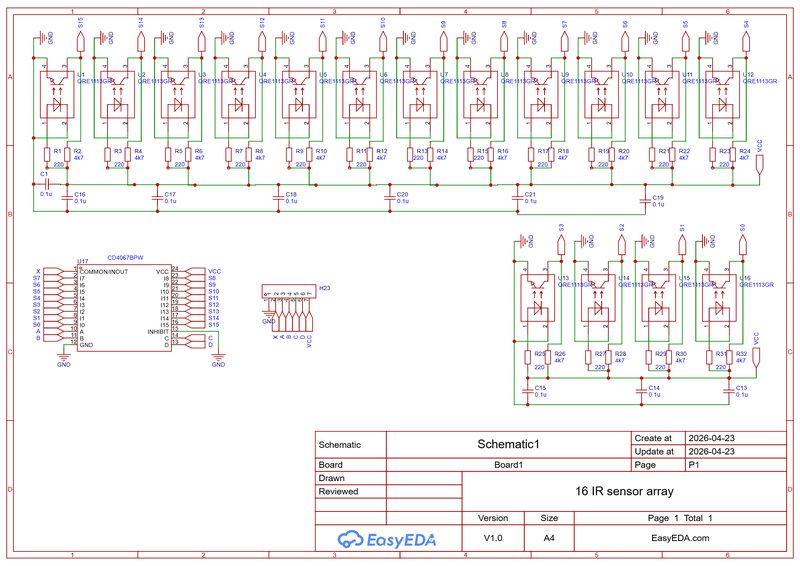The image size is (800, 566).
Task: Select the U7 QRE1113GR sensor symbol
Action: (x=420, y=95)
